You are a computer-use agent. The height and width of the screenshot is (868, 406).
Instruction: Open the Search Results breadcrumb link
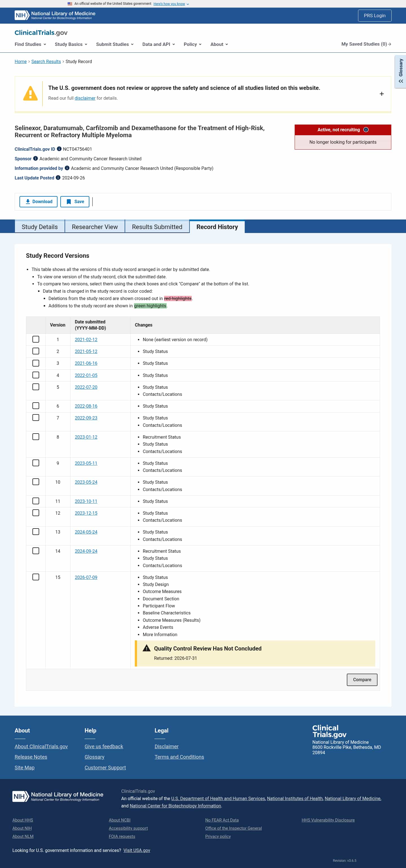46,61
